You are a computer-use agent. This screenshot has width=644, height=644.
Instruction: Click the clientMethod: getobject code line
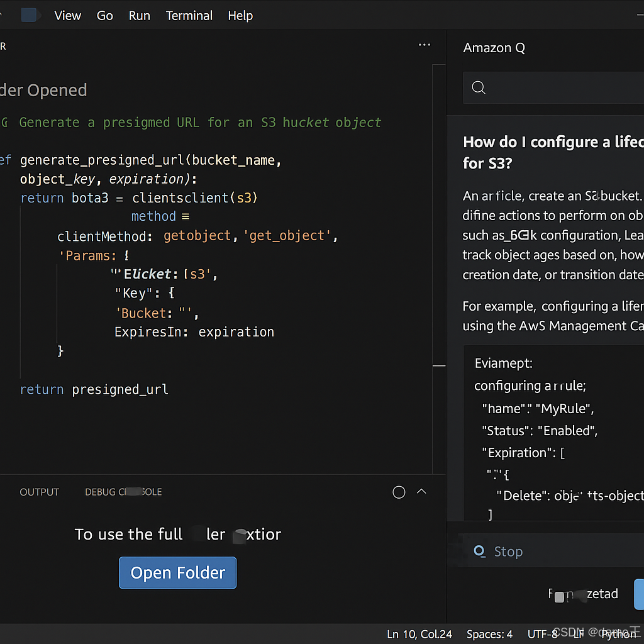point(197,236)
